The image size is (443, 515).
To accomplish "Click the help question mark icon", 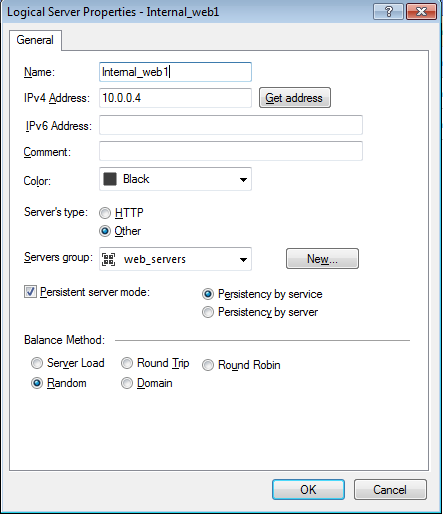I will 388,12.
